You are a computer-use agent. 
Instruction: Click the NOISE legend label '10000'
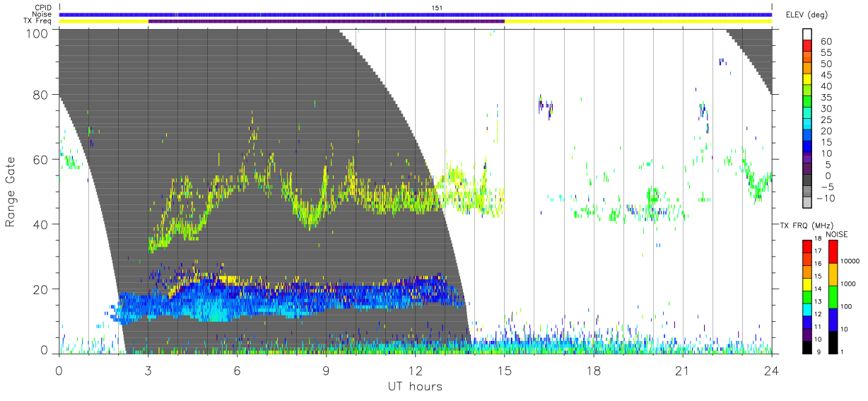852,261
